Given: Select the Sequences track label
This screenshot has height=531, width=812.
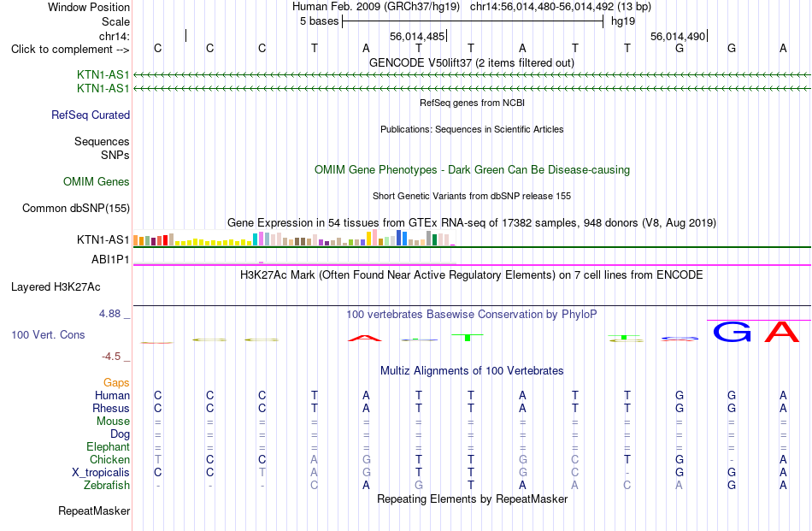Looking at the screenshot, I should [102, 141].
